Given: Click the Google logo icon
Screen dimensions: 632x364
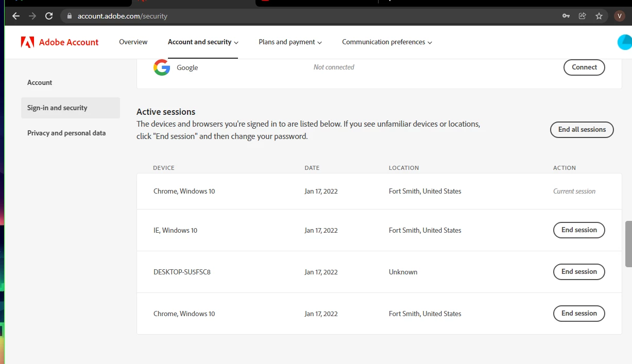Looking at the screenshot, I should (x=162, y=67).
